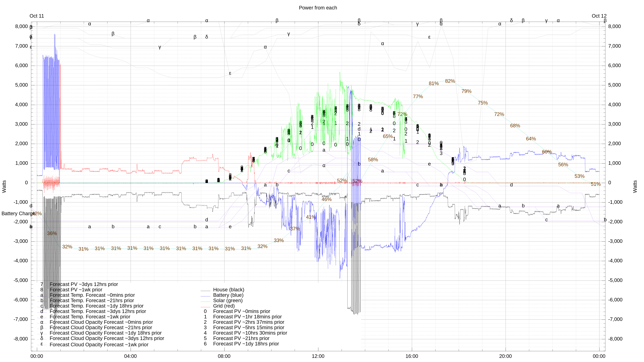644x362 pixels.
Task: Click the '8,000' tick on the left axis
Action: pyautogui.click(x=22, y=27)
